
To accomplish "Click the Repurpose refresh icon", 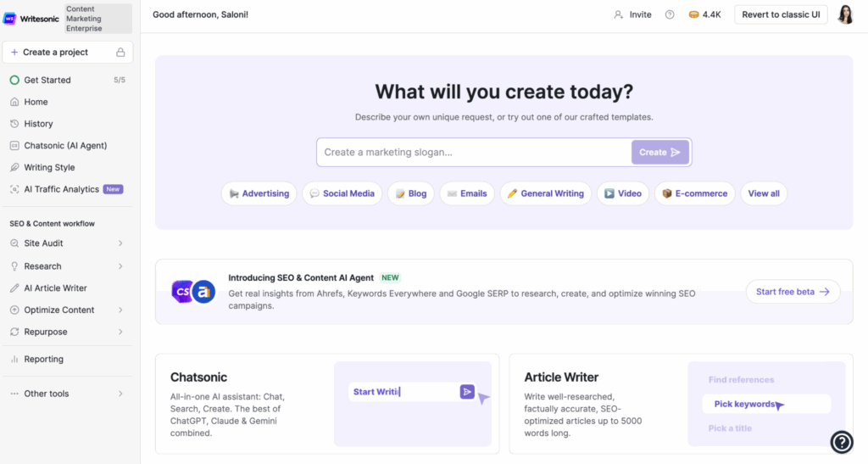I will (14, 332).
